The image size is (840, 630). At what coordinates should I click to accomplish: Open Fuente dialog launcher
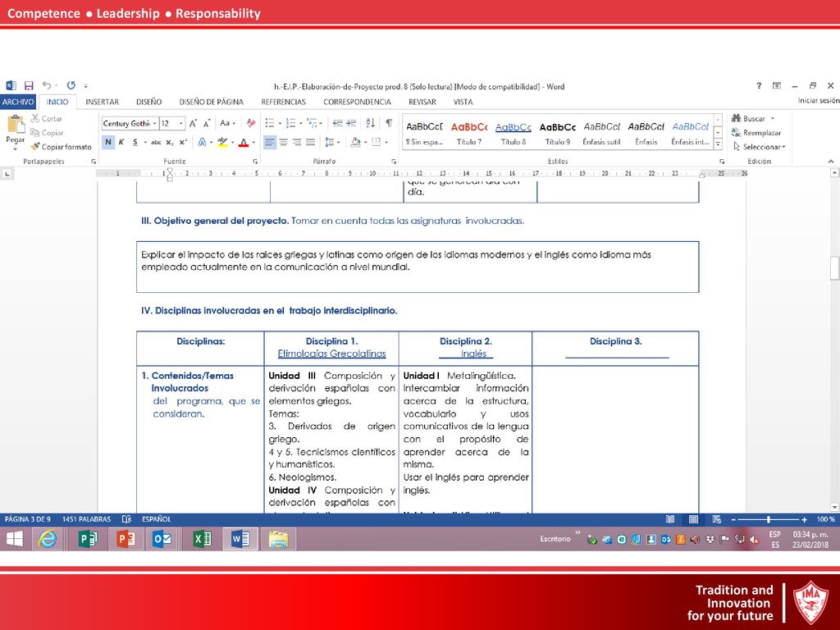[255, 162]
